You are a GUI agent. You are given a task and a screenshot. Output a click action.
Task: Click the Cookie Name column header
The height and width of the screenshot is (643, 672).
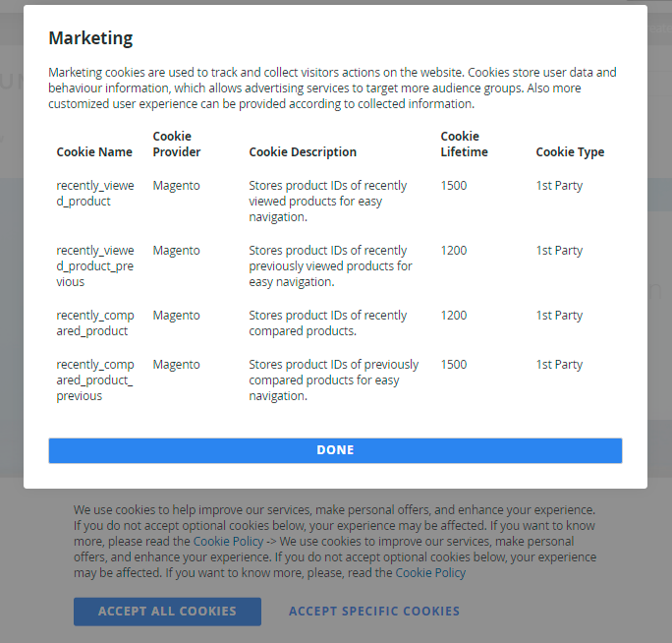[94, 152]
